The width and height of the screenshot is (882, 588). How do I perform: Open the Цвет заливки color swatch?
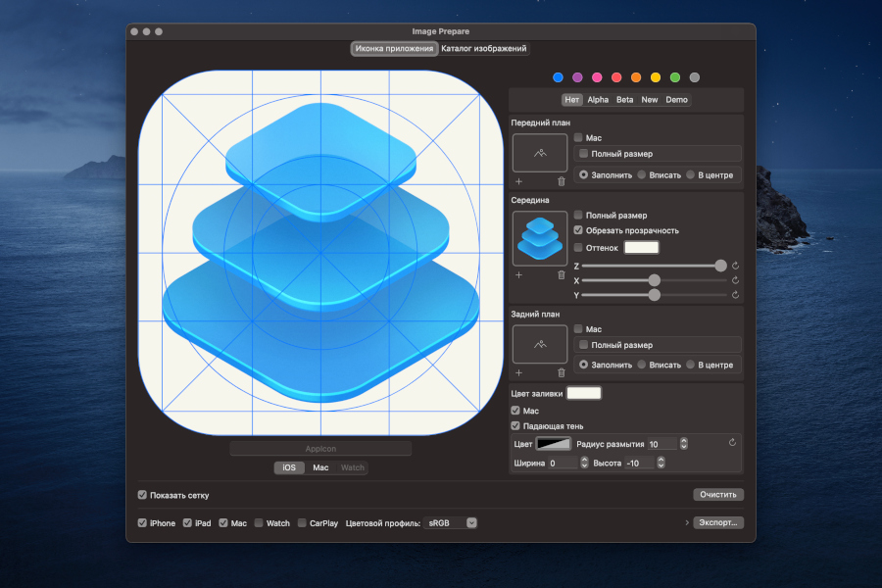pos(584,393)
